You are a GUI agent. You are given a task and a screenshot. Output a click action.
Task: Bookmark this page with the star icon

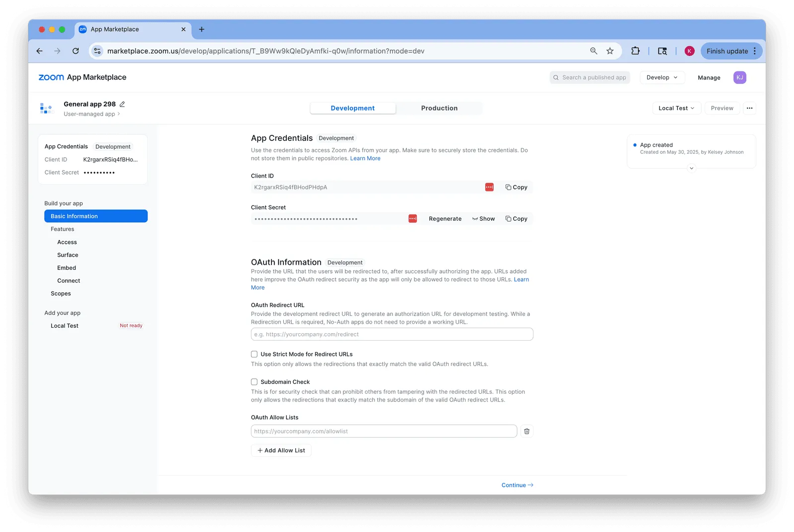pos(610,51)
